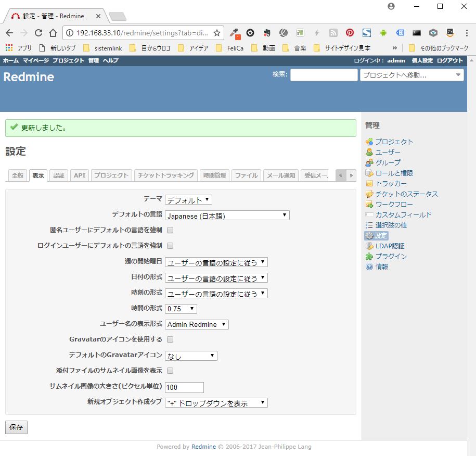476x456 pixels.
Task: Open 情報 in the admin sidebar
Action: (x=382, y=267)
